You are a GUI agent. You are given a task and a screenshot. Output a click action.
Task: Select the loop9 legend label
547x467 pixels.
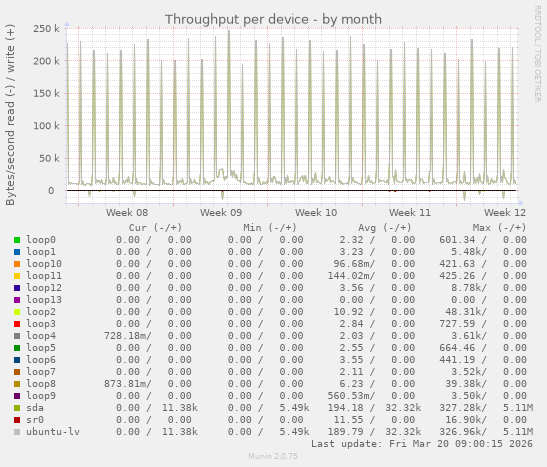(x=41, y=396)
